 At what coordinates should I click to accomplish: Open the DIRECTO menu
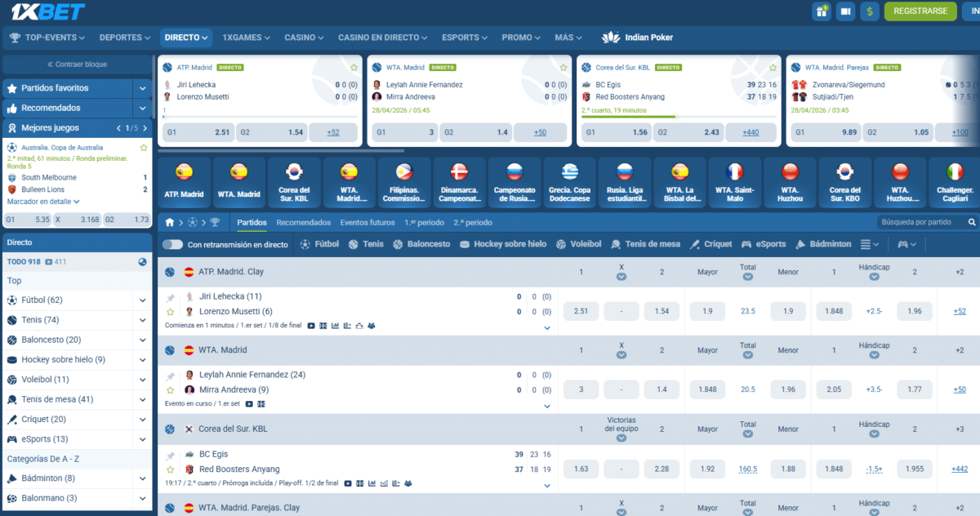(186, 37)
